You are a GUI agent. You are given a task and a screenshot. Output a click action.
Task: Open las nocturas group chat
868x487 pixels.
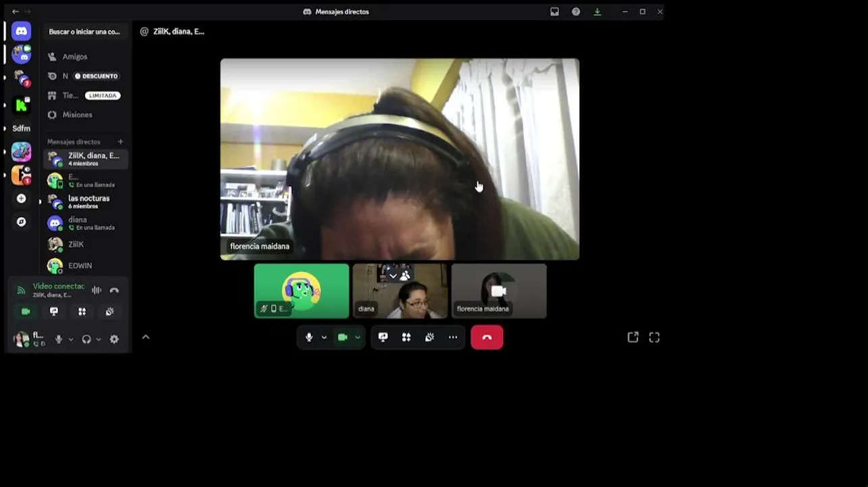85,202
